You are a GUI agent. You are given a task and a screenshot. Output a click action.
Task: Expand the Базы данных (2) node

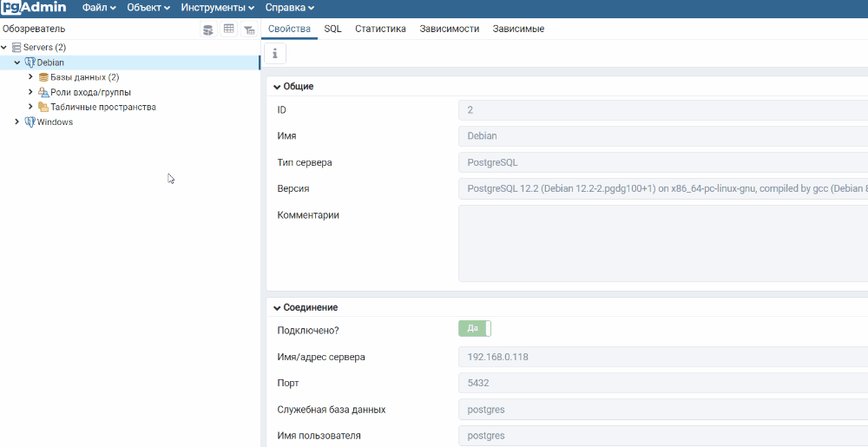pyautogui.click(x=30, y=77)
